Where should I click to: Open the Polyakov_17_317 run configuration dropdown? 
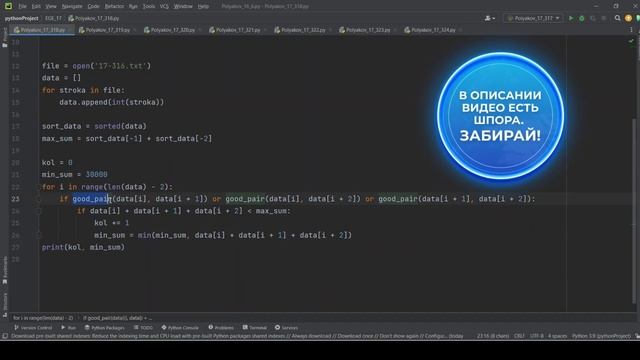tap(533, 18)
